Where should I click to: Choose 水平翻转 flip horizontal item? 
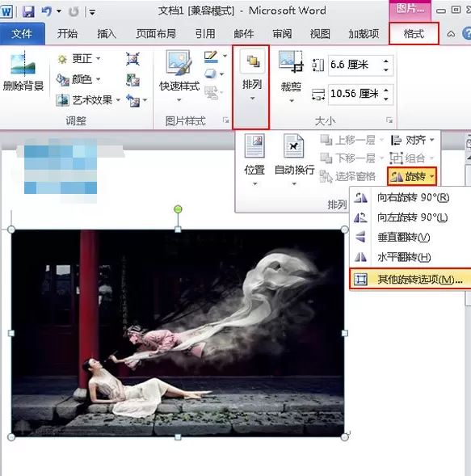(410, 258)
